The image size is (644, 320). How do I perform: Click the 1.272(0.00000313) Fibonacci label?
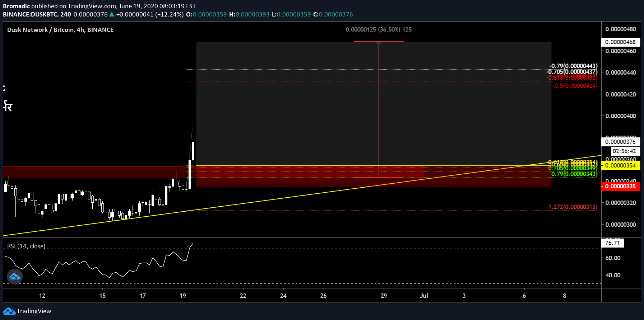coord(573,207)
